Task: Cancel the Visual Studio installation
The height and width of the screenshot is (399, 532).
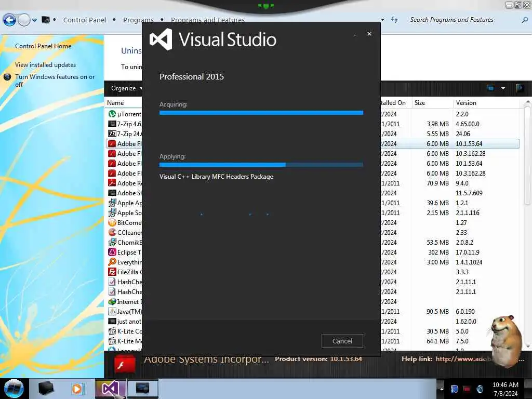Action: [342, 341]
